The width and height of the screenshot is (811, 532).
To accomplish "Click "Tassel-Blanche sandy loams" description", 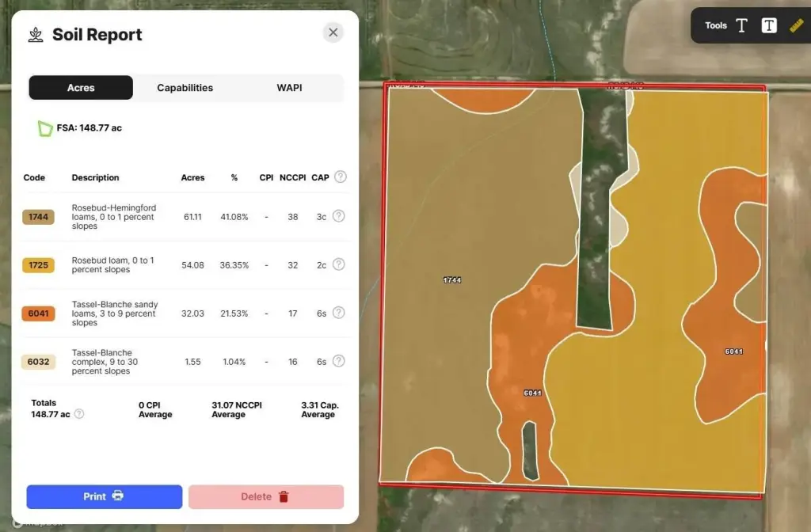I will click(115, 313).
